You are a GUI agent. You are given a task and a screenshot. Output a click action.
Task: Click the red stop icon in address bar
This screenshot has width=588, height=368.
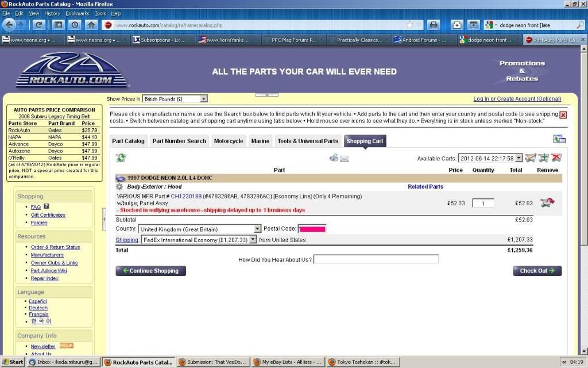(109, 25)
